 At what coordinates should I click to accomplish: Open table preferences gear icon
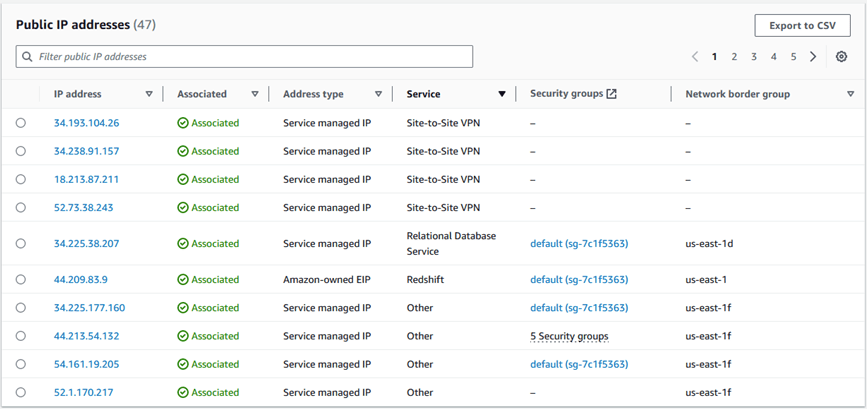842,57
